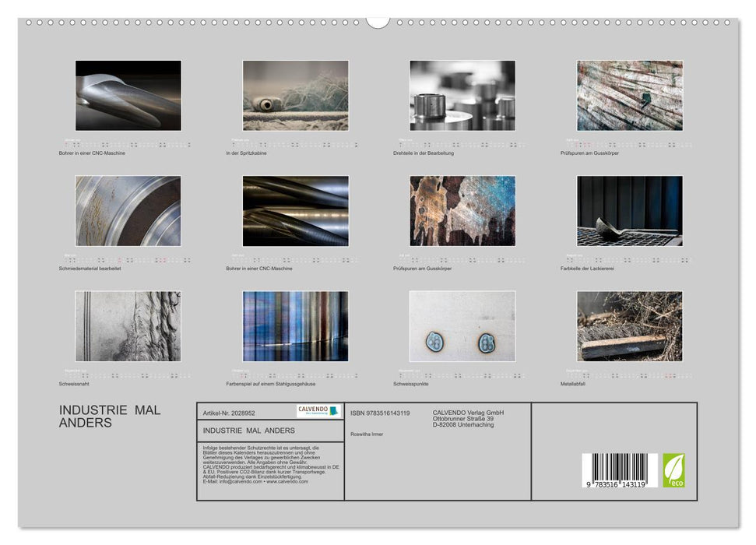The image size is (756, 545).
Task: Expand the January date strip
Action: (x=128, y=143)
